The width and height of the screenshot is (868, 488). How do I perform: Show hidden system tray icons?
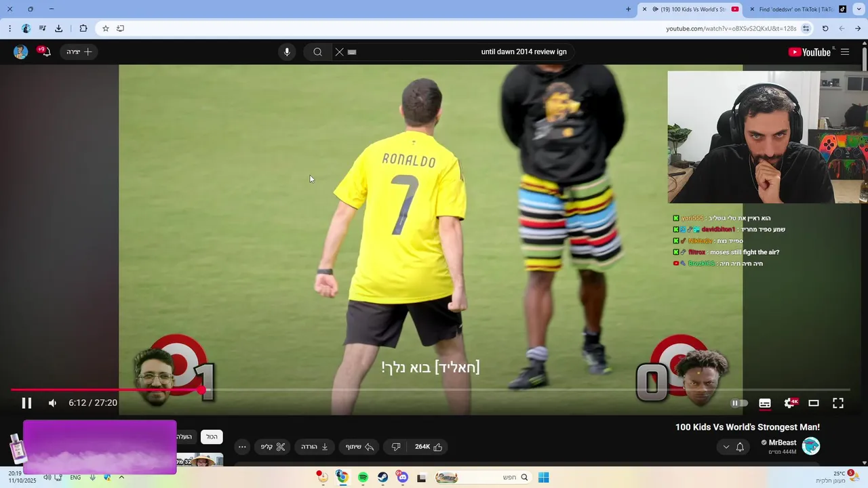point(121,477)
